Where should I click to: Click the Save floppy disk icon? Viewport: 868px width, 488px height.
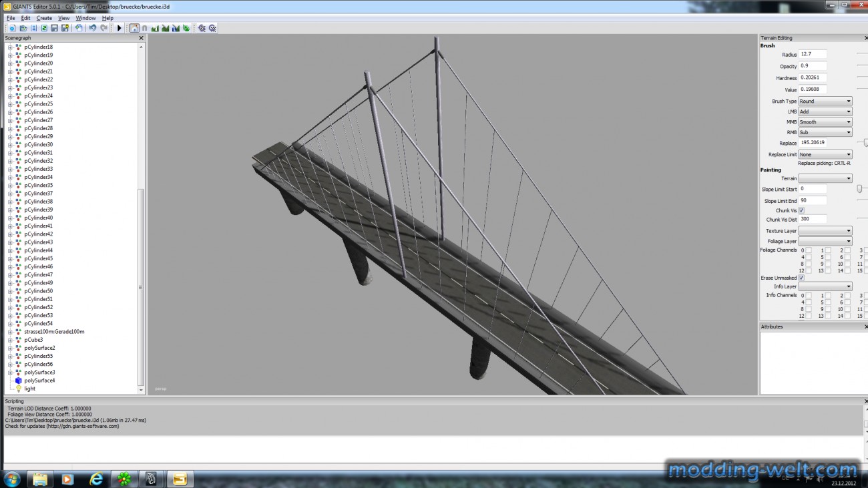(x=55, y=28)
